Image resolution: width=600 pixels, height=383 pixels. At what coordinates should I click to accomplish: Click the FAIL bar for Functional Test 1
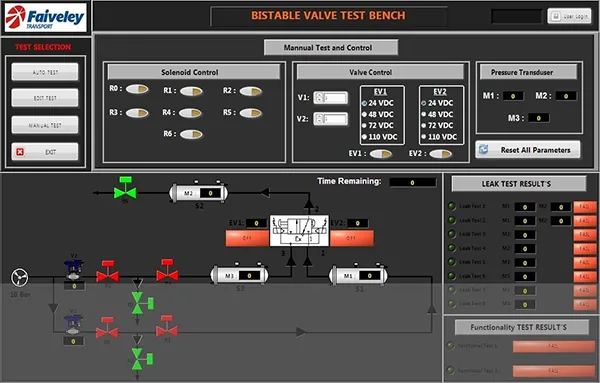(554, 346)
